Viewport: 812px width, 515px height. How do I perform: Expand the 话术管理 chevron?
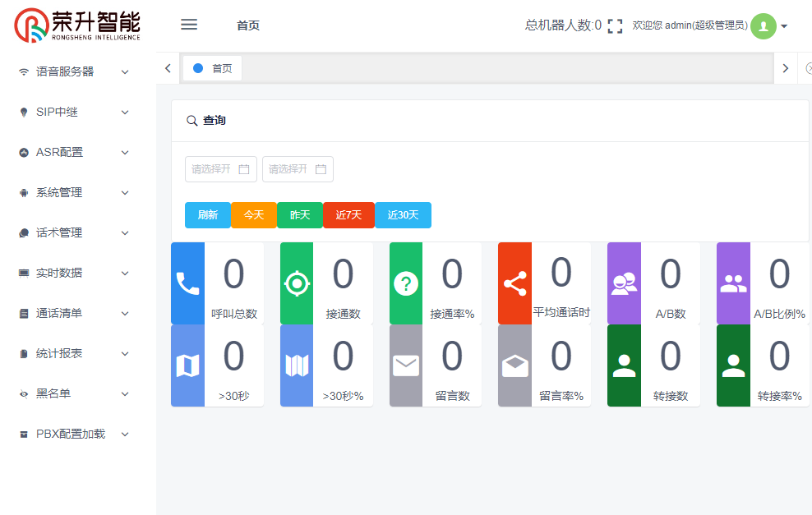[x=125, y=233]
